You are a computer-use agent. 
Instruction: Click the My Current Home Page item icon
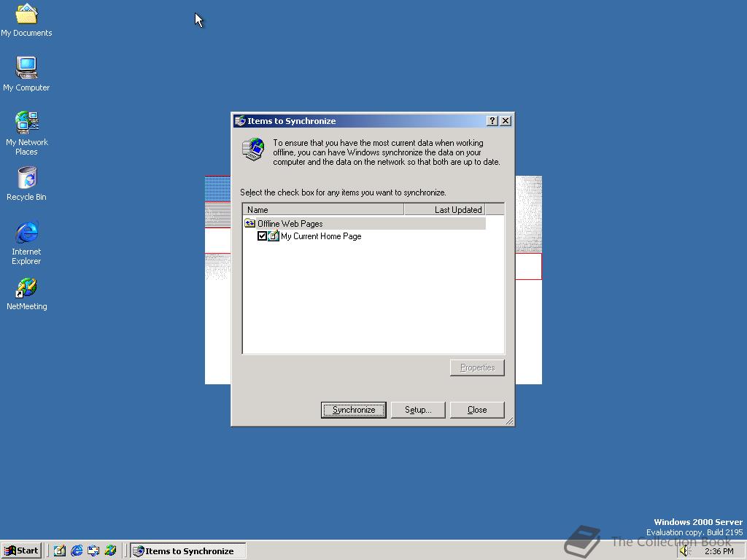[273, 236]
